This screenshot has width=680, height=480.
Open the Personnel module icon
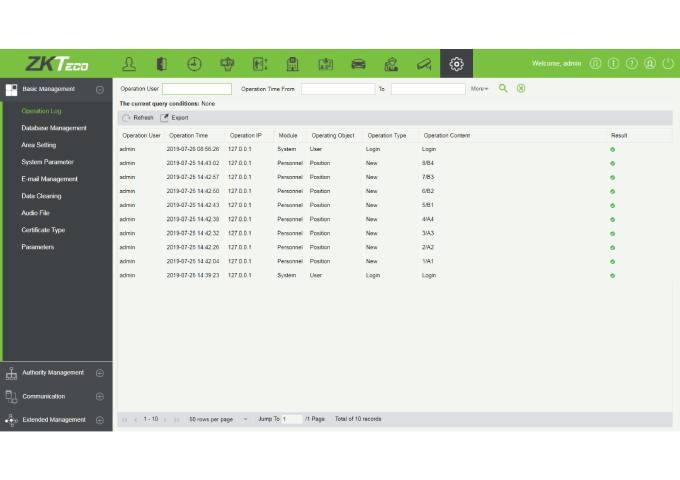coord(129,64)
